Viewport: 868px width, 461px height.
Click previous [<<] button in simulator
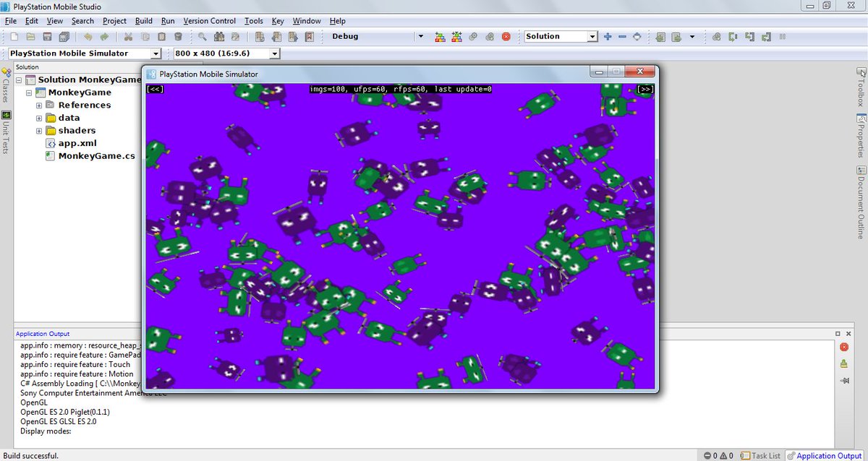coord(155,90)
